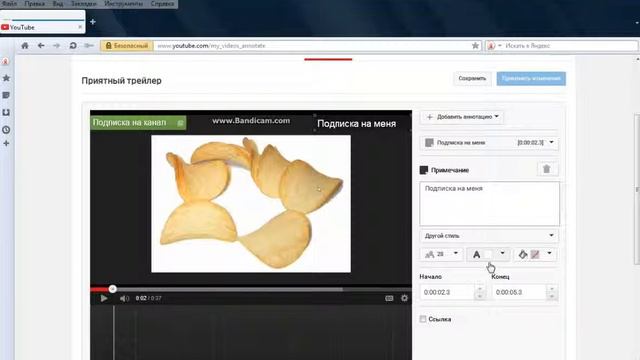
Task: Open the Инструменты menu
Action: click(124, 4)
